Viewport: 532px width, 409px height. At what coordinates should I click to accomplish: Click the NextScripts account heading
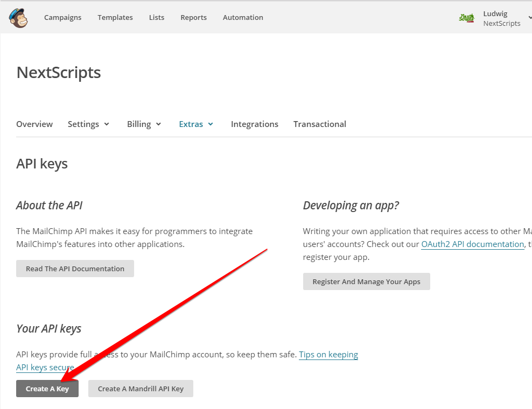pos(59,73)
